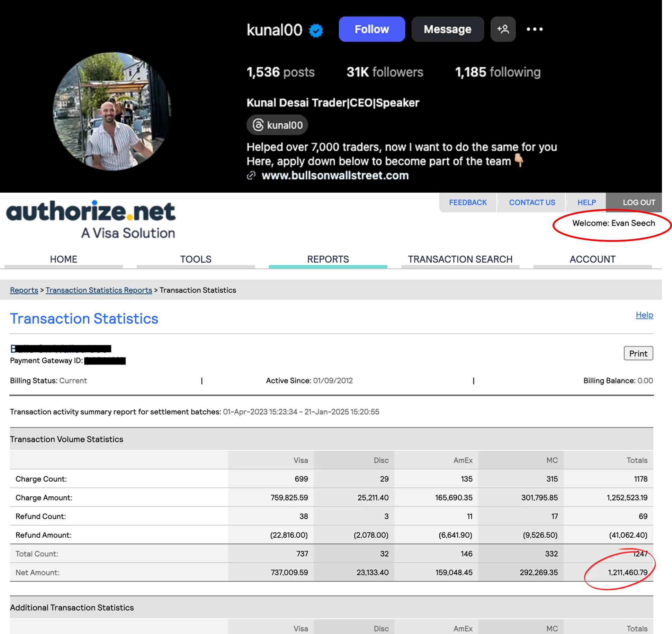Click the Transaction Statistics Reports breadcrumb link
This screenshot has width=672, height=634.
pyautogui.click(x=99, y=290)
